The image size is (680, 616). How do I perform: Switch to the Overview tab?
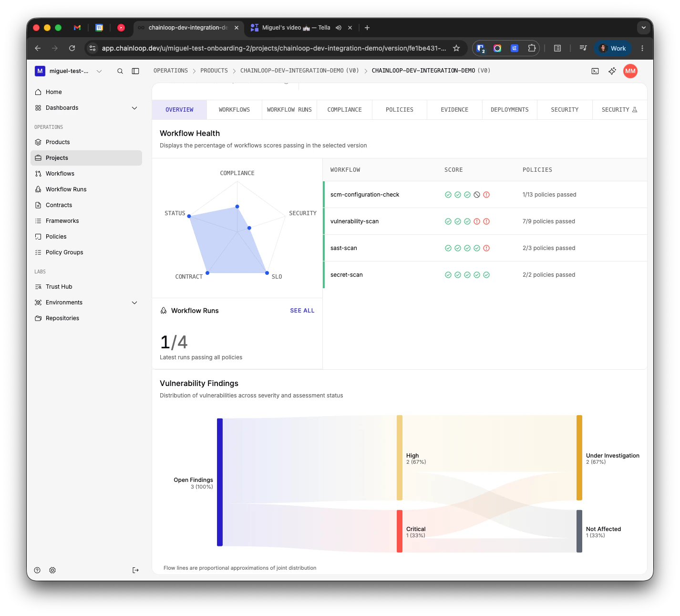pyautogui.click(x=179, y=110)
